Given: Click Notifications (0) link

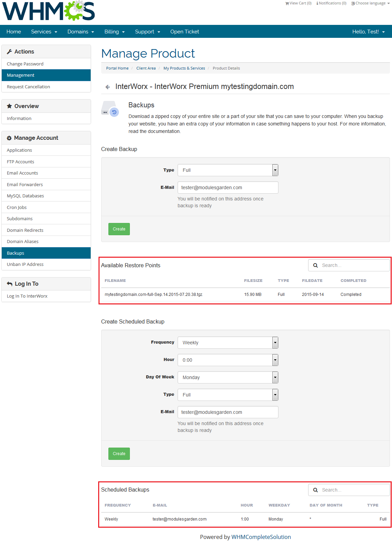Looking at the screenshot, I should pyautogui.click(x=331, y=3).
